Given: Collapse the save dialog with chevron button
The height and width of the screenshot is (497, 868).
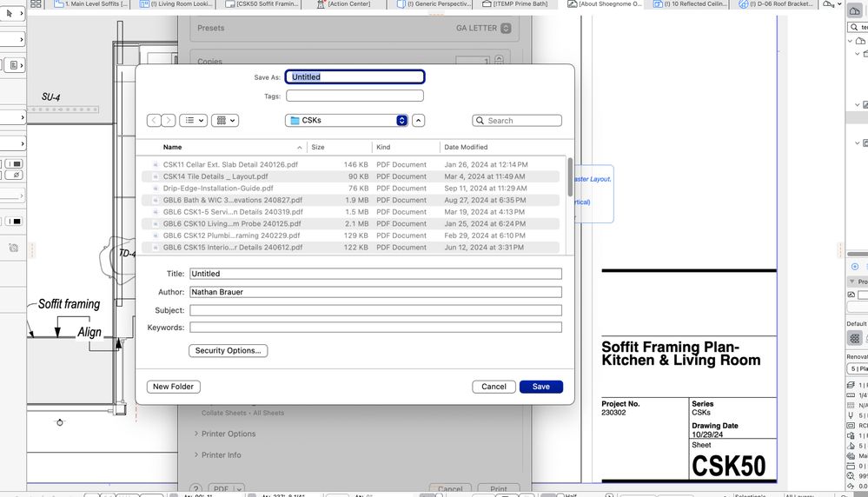Looking at the screenshot, I should point(419,120).
